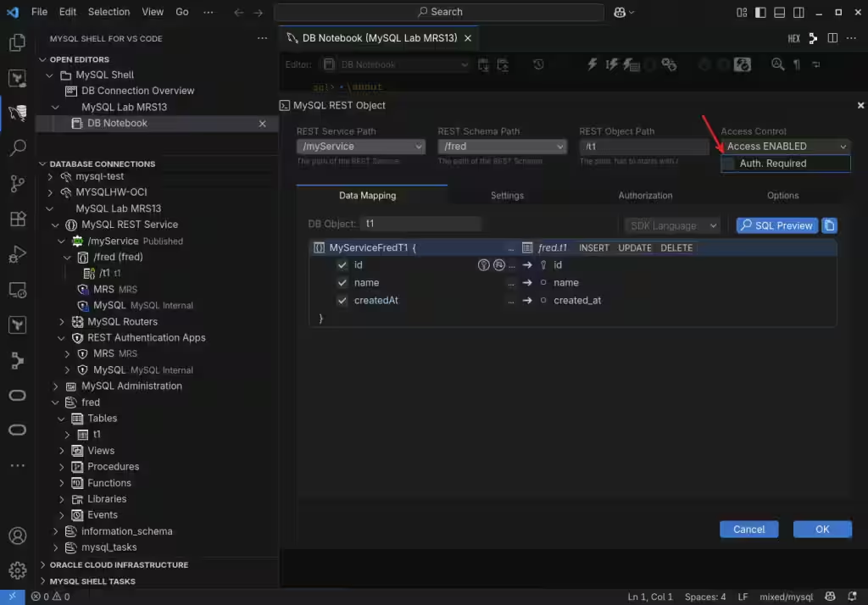This screenshot has height=605, width=868.
Task: Open the Search view in activity bar
Action: [x=17, y=147]
